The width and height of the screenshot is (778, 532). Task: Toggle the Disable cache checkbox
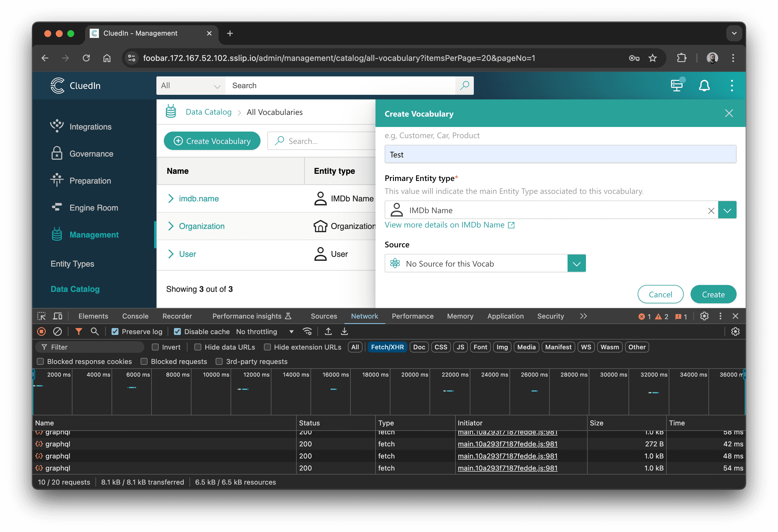click(x=177, y=332)
